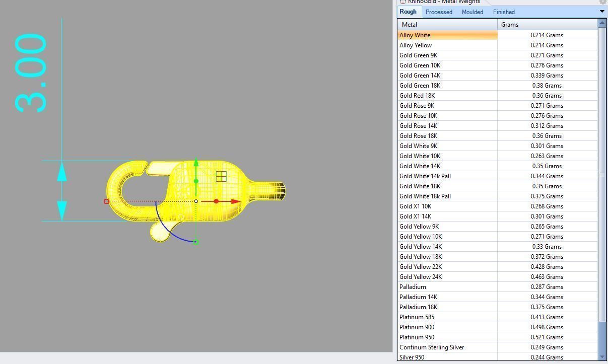The height and width of the screenshot is (364, 608).
Task: Sort by the Grams column header
Action: click(547, 24)
